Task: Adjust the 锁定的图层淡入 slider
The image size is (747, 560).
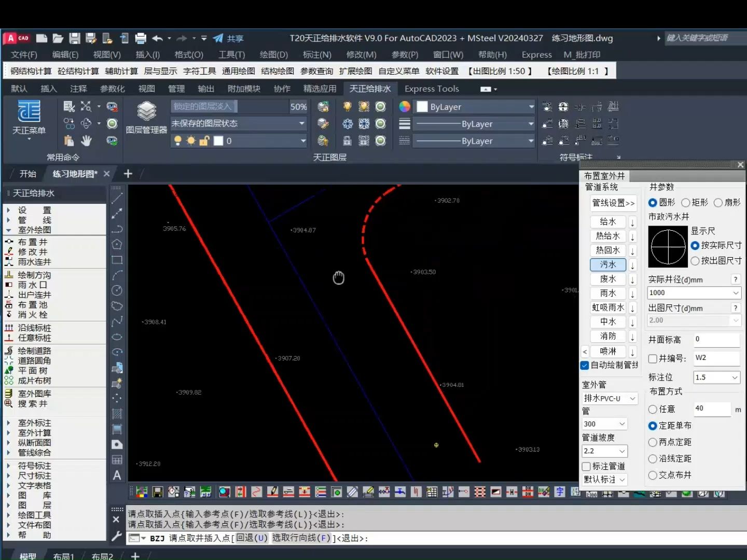Action: pyautogui.click(x=230, y=106)
